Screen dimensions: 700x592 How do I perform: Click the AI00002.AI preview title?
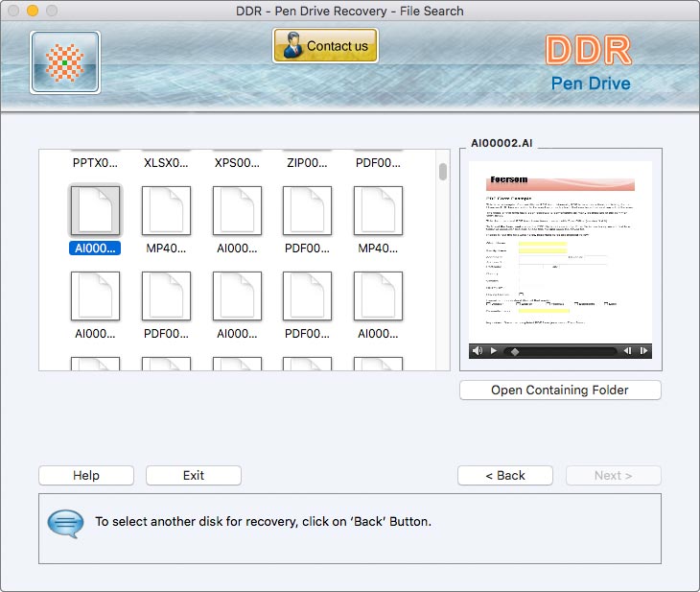click(502, 143)
